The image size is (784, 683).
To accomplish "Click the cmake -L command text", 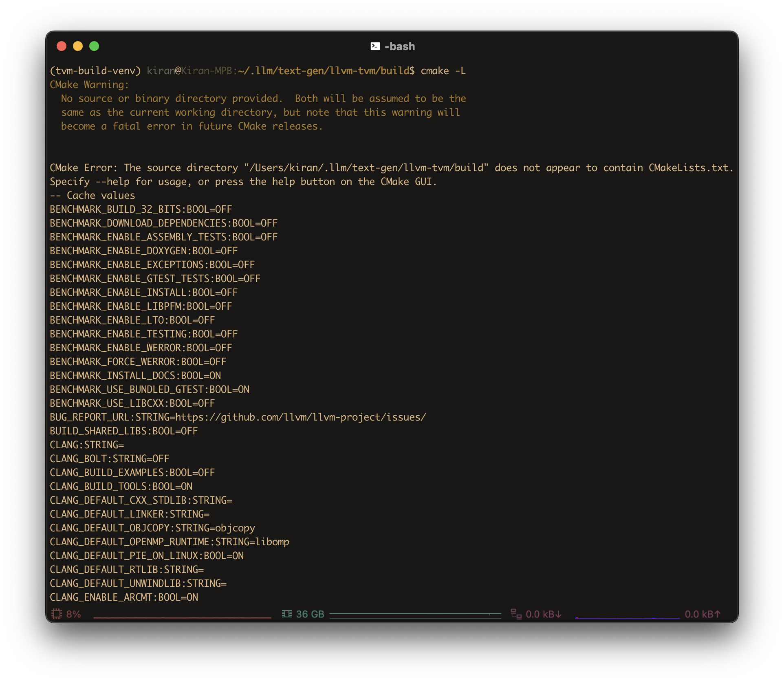I will coord(443,71).
